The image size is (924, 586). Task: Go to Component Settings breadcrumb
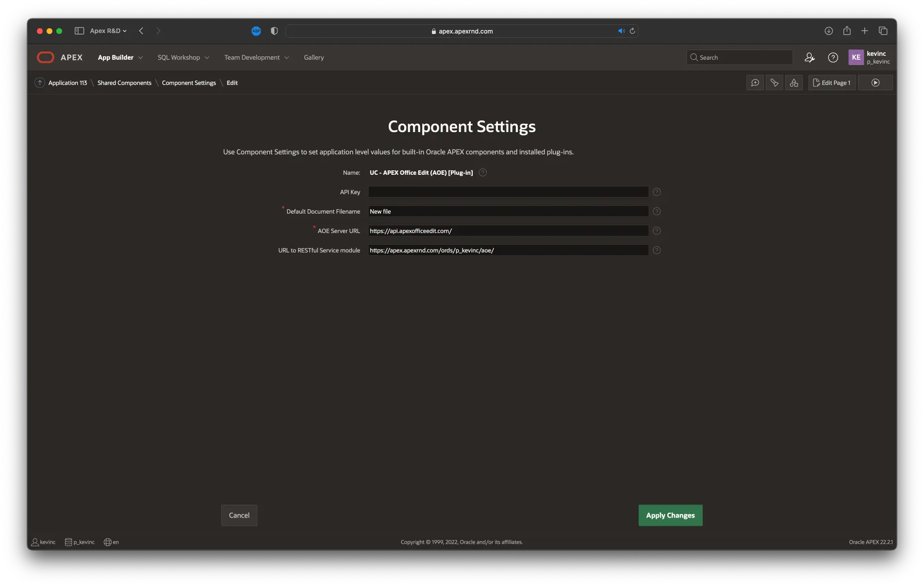(189, 83)
